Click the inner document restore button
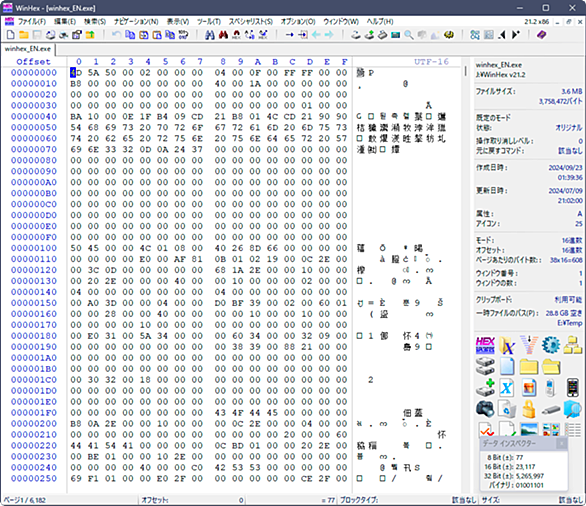The image size is (586, 506). 568,22
